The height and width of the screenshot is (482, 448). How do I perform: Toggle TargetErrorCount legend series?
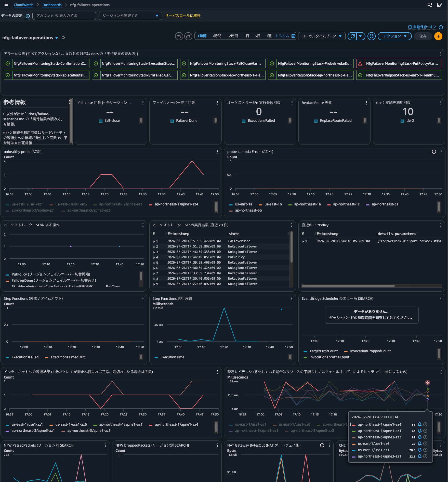point(321,351)
